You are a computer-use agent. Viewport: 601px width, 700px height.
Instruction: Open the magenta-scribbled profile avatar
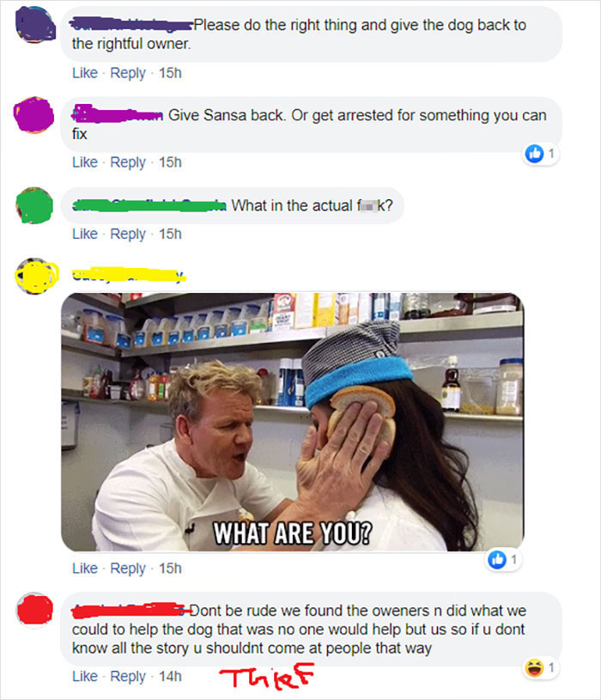(33, 115)
